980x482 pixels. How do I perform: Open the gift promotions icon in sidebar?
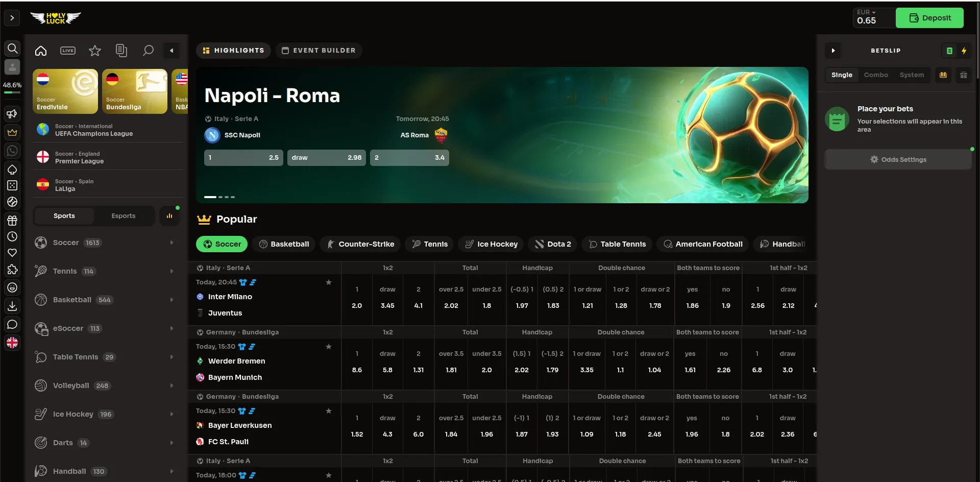click(12, 220)
